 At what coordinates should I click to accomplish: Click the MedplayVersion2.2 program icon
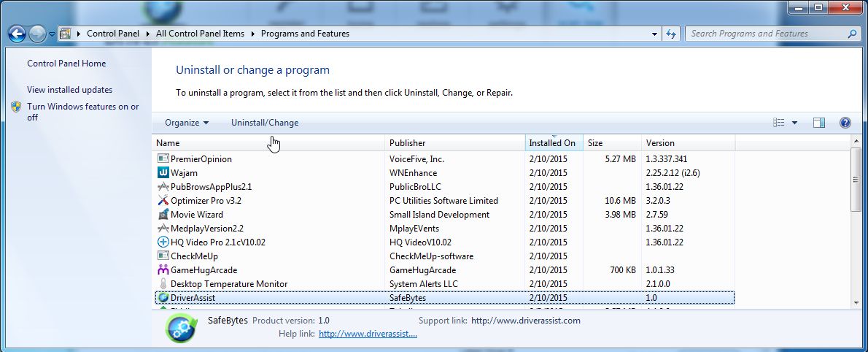pyautogui.click(x=163, y=228)
